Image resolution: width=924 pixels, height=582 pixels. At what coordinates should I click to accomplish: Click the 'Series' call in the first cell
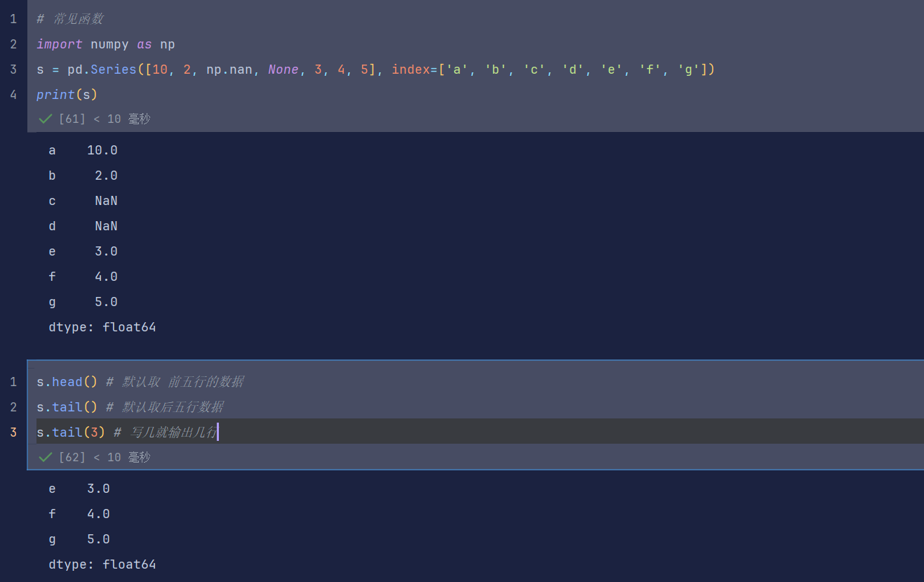(114, 70)
